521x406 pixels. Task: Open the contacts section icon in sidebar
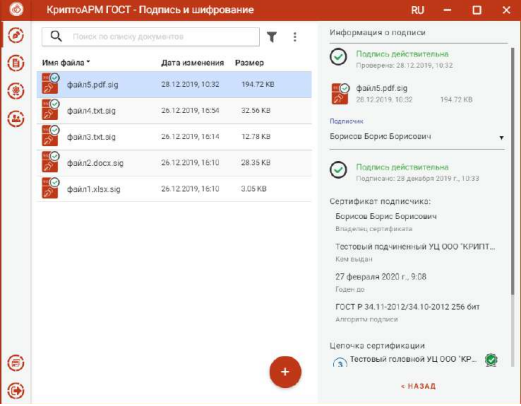tap(16, 118)
